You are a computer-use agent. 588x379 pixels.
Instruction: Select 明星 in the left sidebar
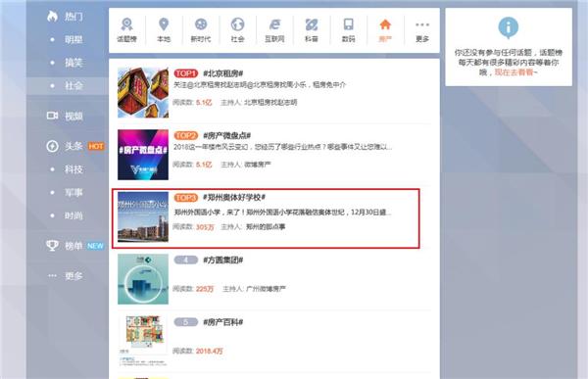pyautogui.click(x=73, y=39)
